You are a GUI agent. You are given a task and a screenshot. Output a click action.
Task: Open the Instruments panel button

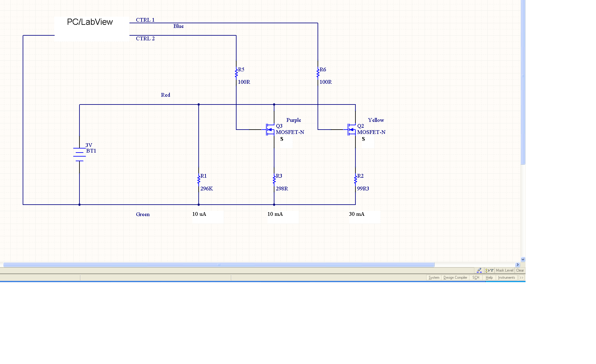tap(506, 277)
